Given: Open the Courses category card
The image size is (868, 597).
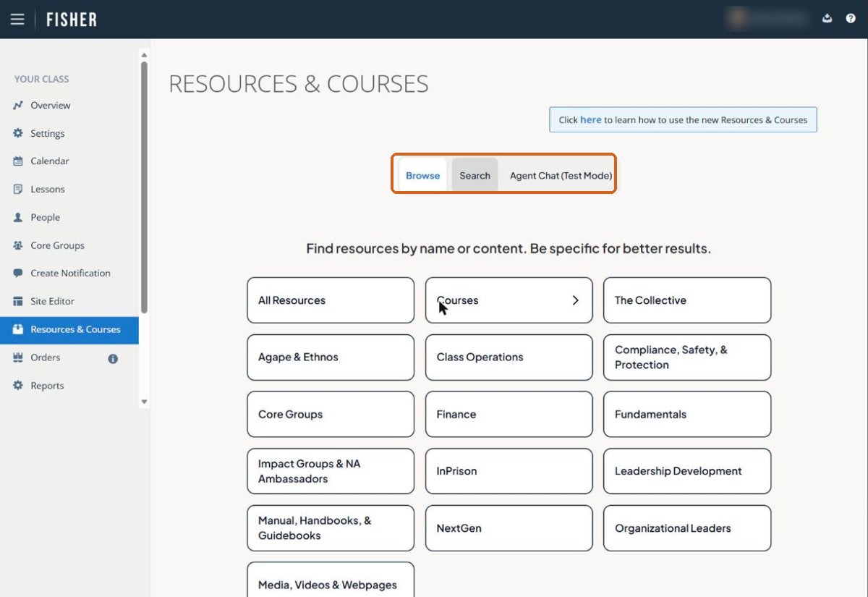Looking at the screenshot, I should [509, 300].
